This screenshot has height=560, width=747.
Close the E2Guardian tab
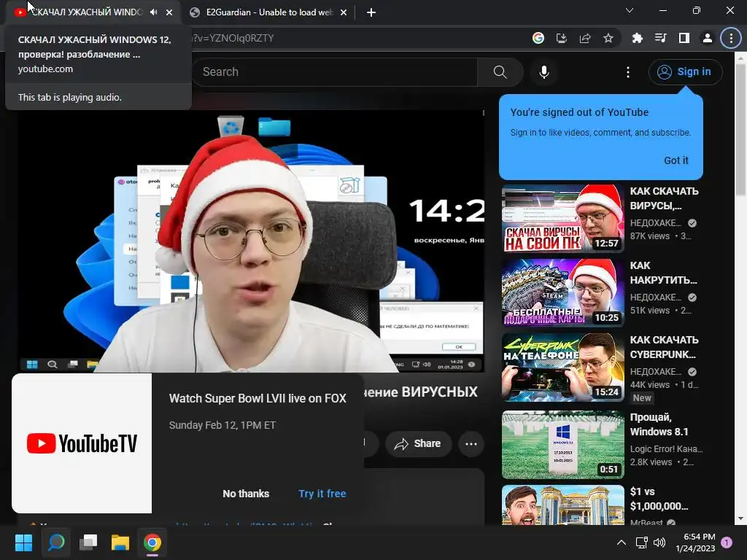click(344, 12)
